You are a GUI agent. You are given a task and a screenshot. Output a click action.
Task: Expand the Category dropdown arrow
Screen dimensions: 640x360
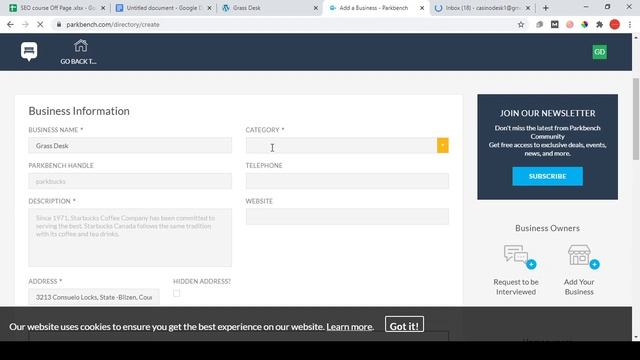pos(442,146)
